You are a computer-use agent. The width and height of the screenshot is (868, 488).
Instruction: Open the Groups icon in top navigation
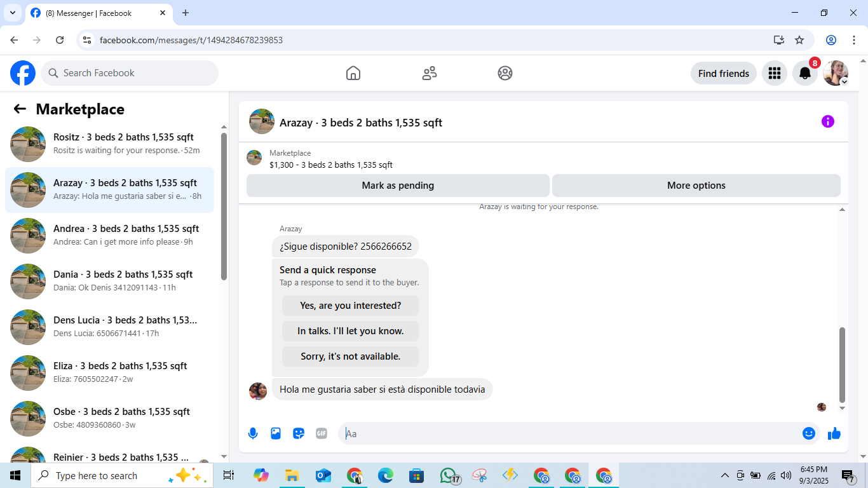[x=505, y=73]
